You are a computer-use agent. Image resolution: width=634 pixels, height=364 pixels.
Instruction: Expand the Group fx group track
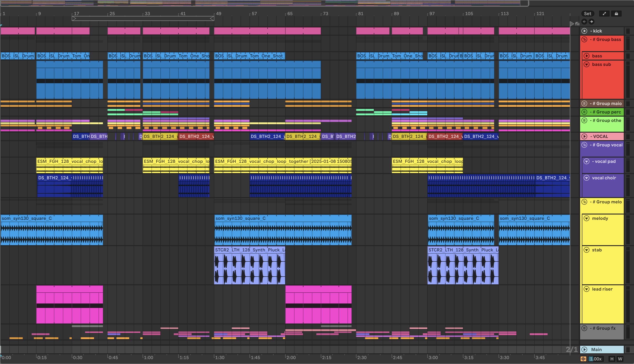[585, 328]
